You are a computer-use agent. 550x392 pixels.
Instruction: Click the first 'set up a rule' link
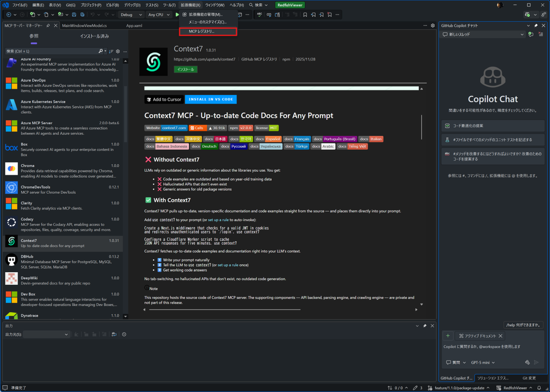[218, 220]
